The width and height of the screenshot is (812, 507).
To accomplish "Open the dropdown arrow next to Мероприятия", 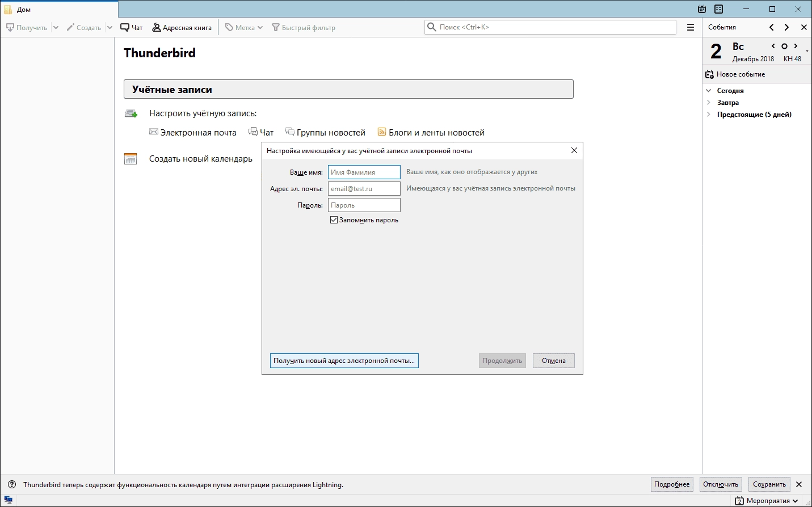I will pyautogui.click(x=796, y=501).
